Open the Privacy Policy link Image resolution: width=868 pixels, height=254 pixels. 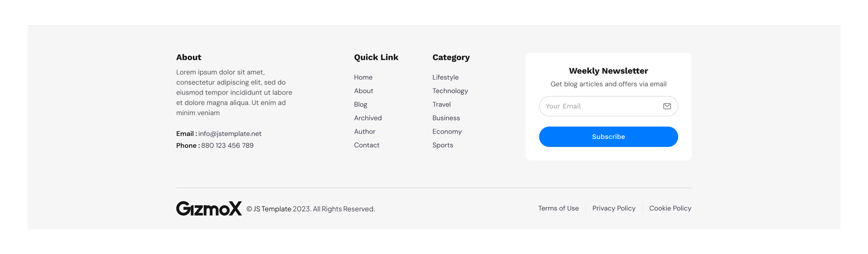pyautogui.click(x=614, y=208)
